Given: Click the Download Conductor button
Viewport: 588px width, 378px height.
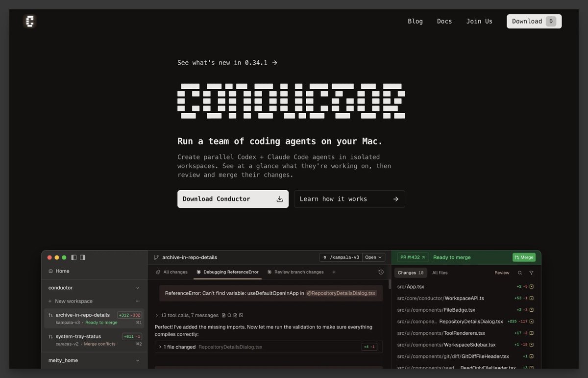Looking at the screenshot, I should 233,199.
